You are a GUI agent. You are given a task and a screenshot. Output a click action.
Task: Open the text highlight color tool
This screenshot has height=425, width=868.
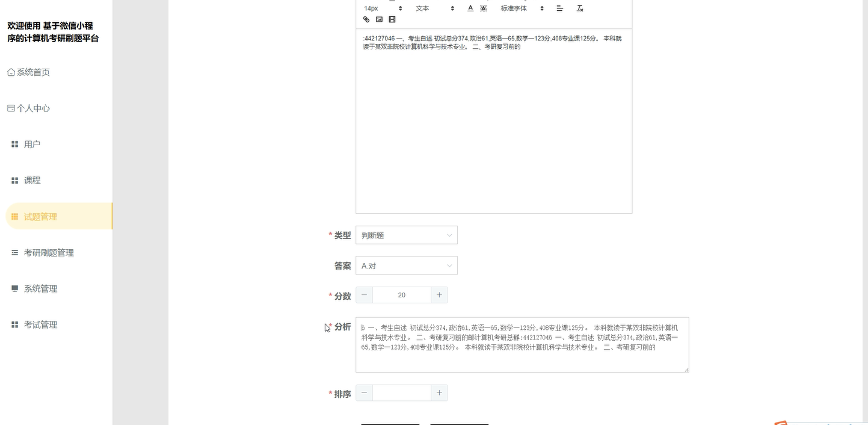click(x=483, y=8)
